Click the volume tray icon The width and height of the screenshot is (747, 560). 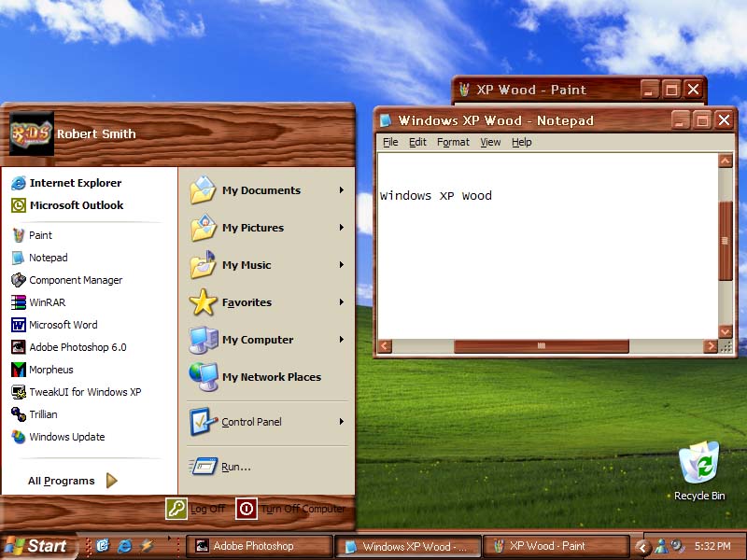[x=677, y=546]
